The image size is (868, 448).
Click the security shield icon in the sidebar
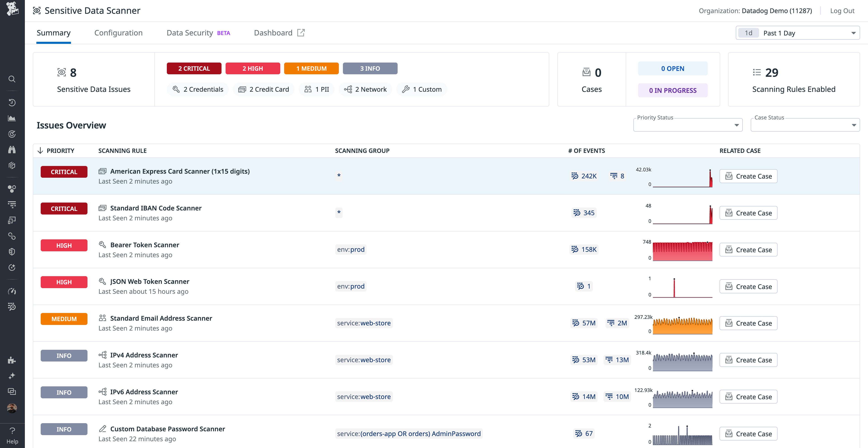[12, 251]
